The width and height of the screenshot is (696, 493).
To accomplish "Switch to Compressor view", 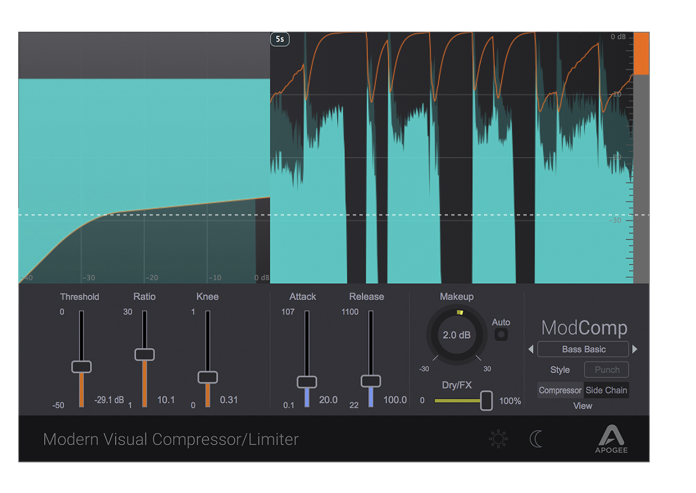I will [560, 390].
